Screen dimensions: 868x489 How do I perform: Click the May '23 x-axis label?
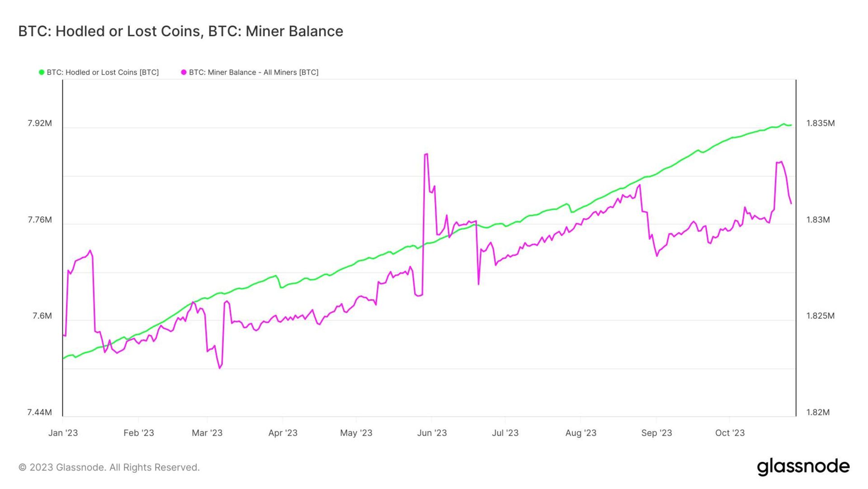[x=356, y=433]
